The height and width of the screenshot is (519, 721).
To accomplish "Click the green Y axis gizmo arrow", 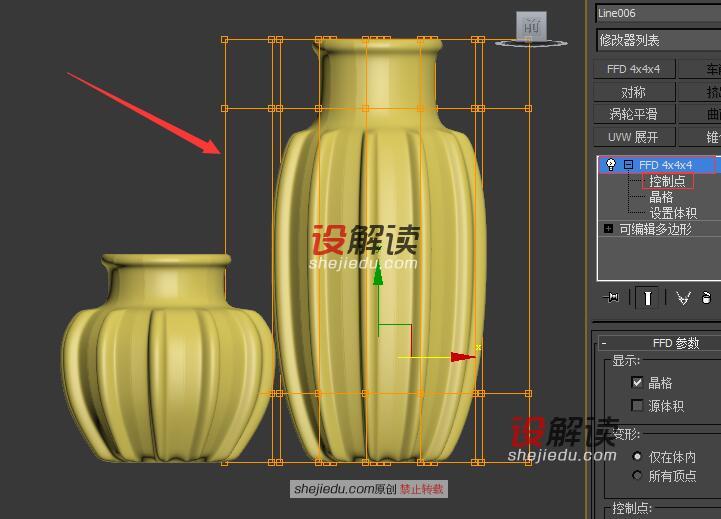I will 378,275.
